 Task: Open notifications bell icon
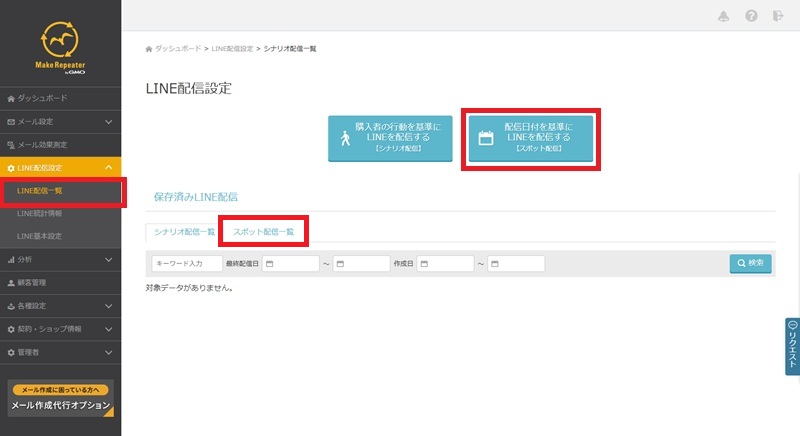pyautogui.click(x=723, y=16)
